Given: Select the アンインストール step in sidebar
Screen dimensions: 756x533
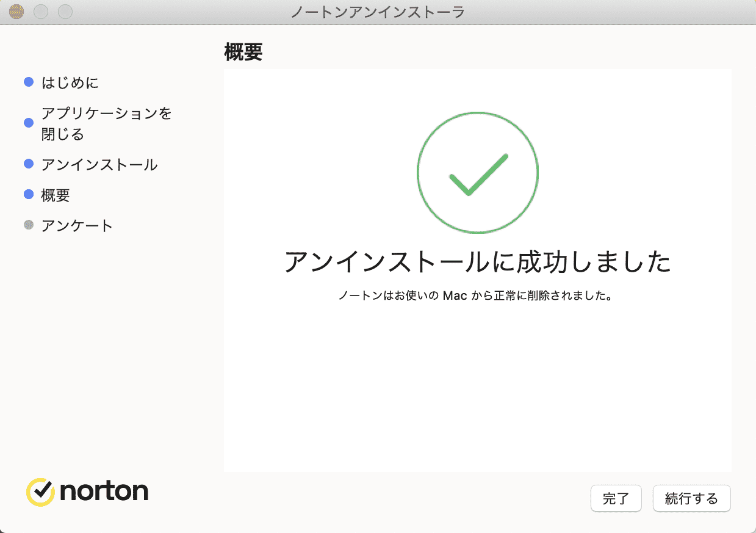Looking at the screenshot, I should 99,165.
